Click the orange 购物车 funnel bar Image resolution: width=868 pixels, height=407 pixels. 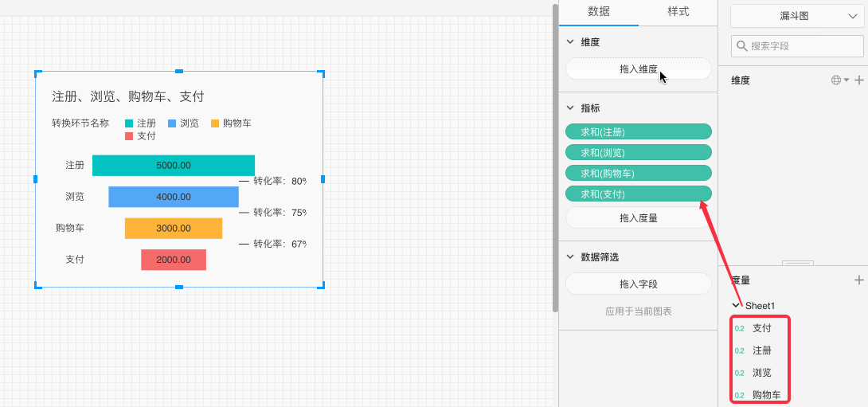click(173, 229)
